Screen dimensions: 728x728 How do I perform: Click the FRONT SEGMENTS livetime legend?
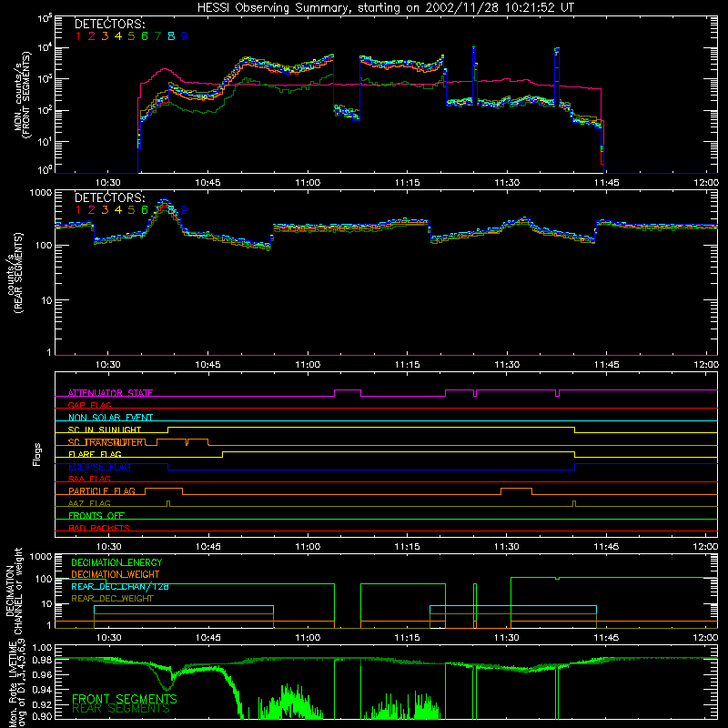pos(125,699)
